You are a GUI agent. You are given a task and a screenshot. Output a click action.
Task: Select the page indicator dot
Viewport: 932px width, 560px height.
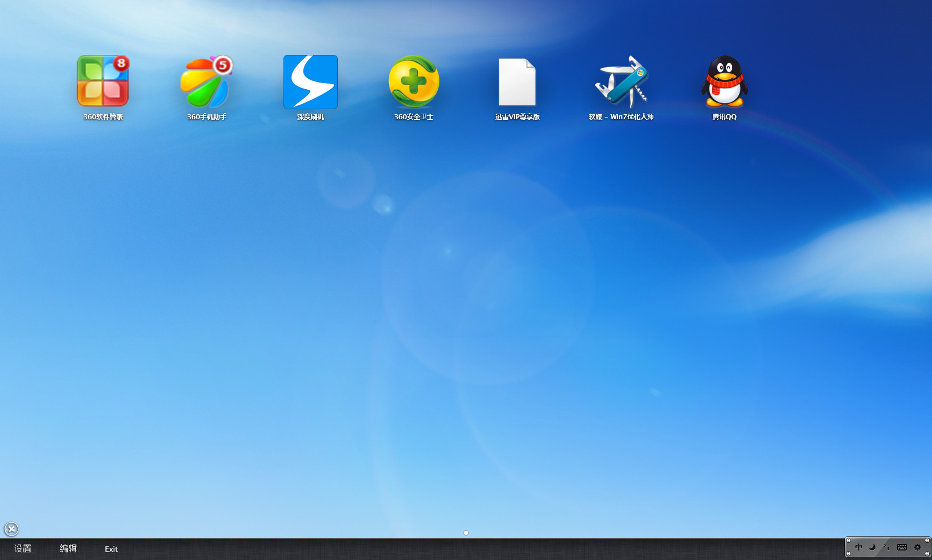pyautogui.click(x=466, y=533)
